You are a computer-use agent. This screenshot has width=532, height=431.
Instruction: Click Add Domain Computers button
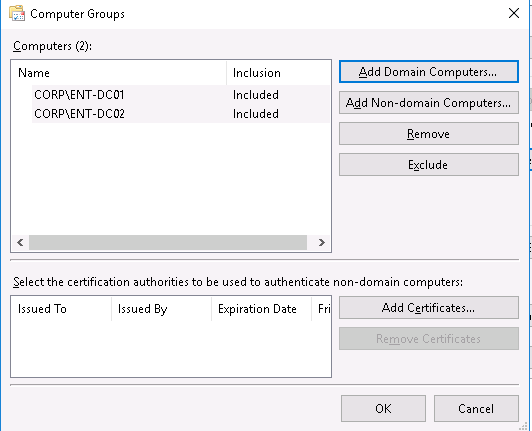(x=429, y=72)
